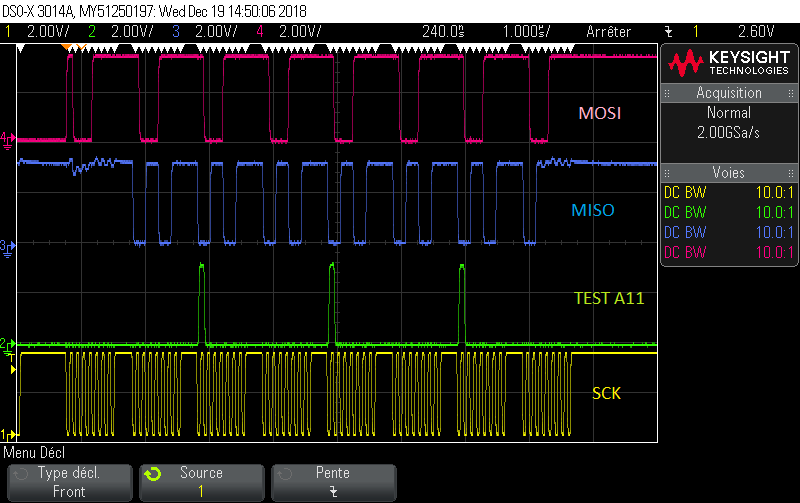Click the DSO-X 3014A timestamp header
800x503 pixels.
pos(155,11)
